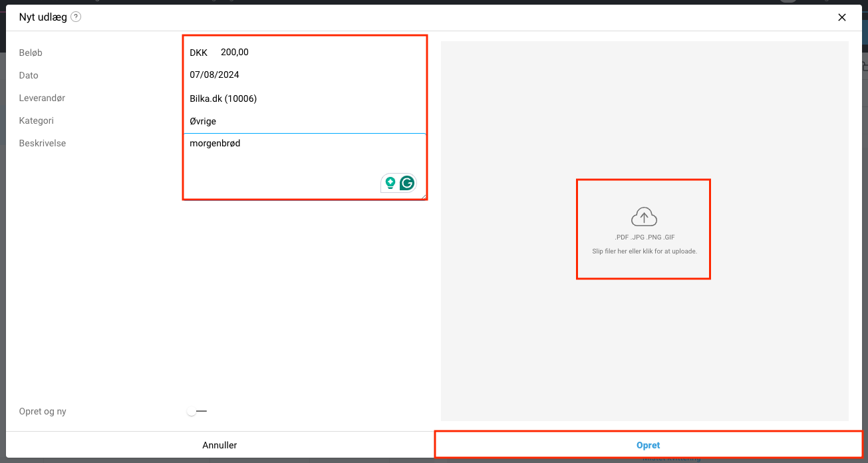This screenshot has height=463, width=868.
Task: Open the Kategori field showing Øvrige
Action: tap(305, 121)
